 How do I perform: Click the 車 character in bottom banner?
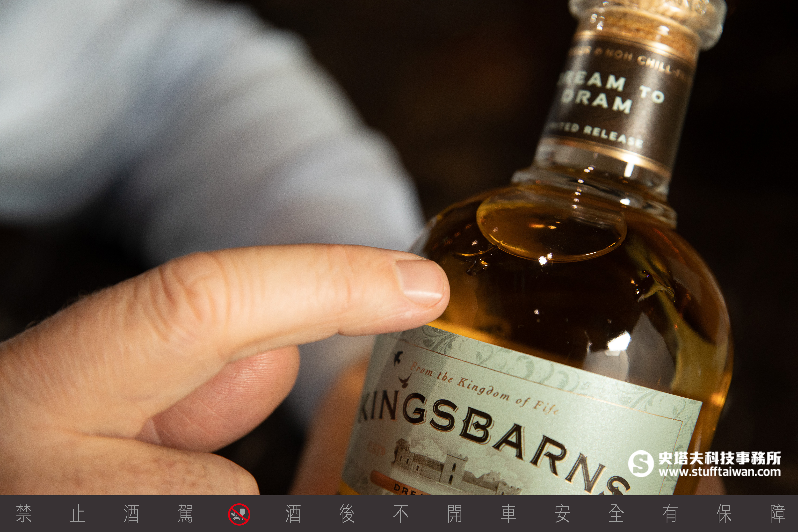coord(508,514)
